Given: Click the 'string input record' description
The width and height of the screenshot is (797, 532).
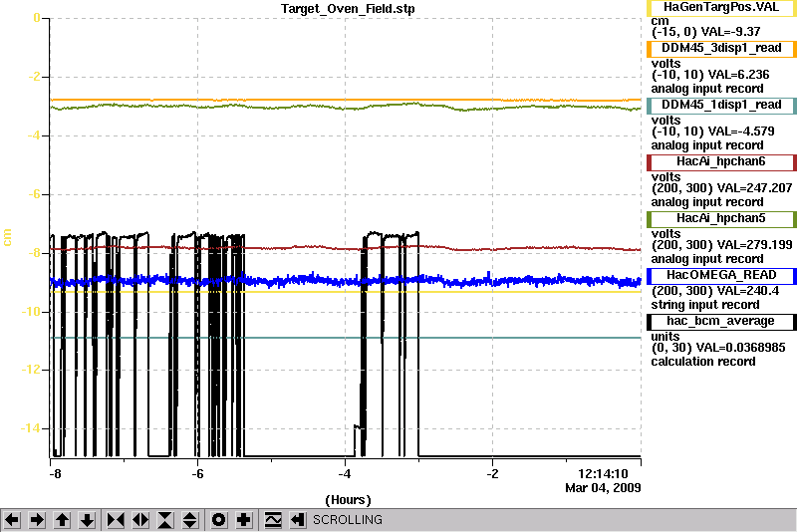Looking at the screenshot, I should point(705,305).
